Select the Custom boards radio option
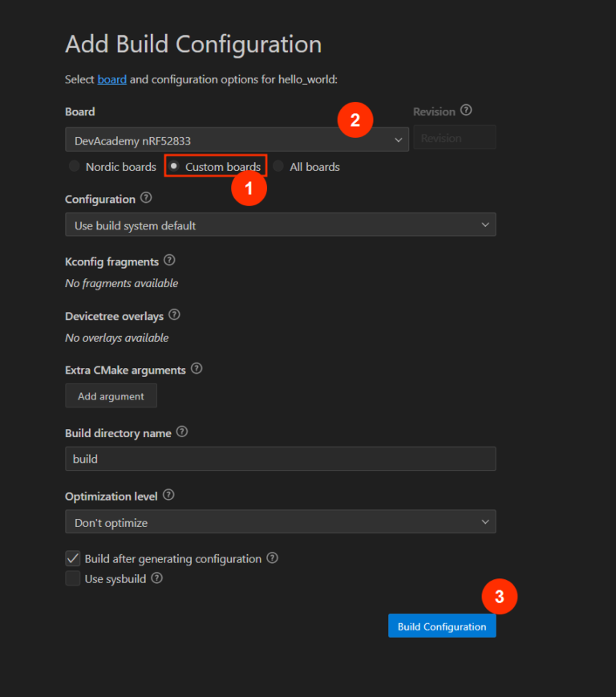 click(x=174, y=166)
